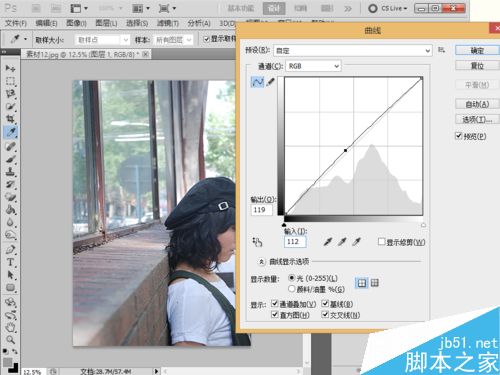Select the Path Selection tool
Viewport: 500px width, 375px height.
point(11,275)
